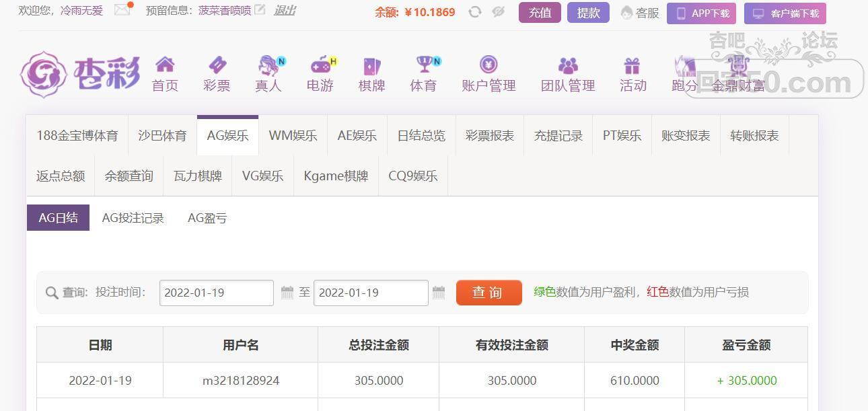Viewport: 868px width, 411px height.
Task: Open 客服 customer service
Action: point(640,13)
